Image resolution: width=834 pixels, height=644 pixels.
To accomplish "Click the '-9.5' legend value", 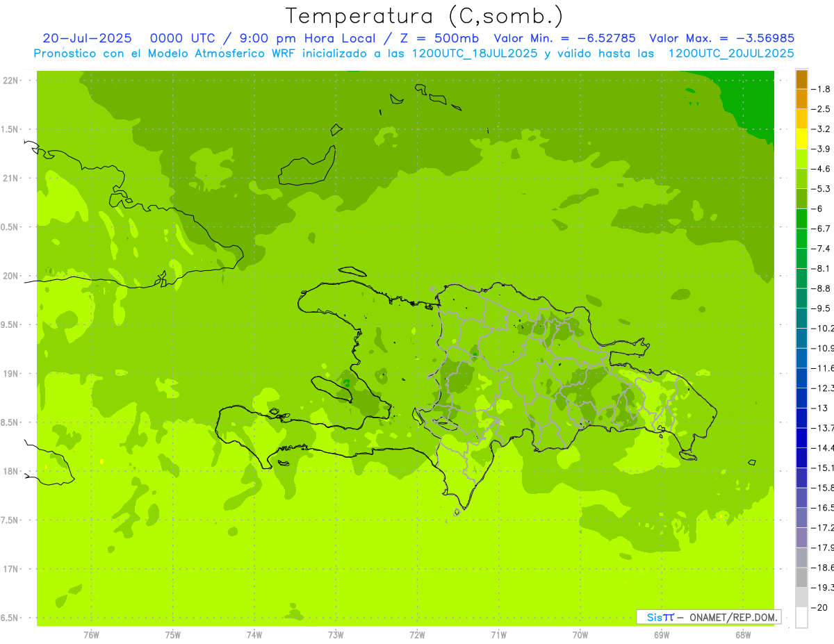I will pyautogui.click(x=821, y=308).
